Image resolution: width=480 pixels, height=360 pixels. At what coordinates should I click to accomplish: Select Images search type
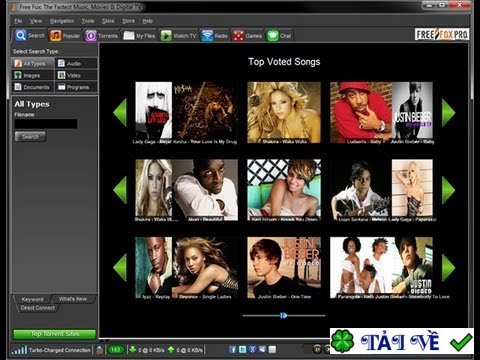coord(33,75)
